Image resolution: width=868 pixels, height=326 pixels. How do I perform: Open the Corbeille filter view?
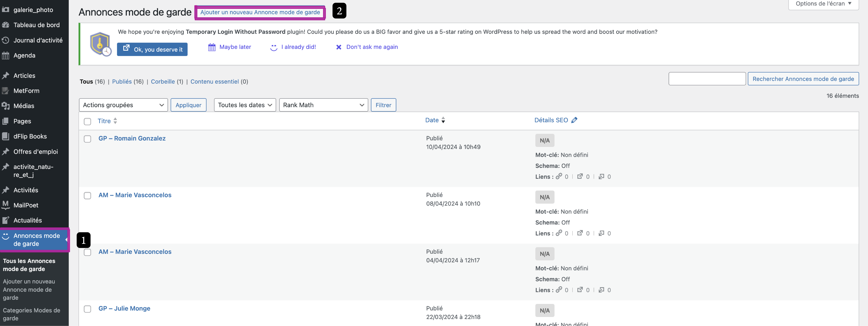(163, 82)
